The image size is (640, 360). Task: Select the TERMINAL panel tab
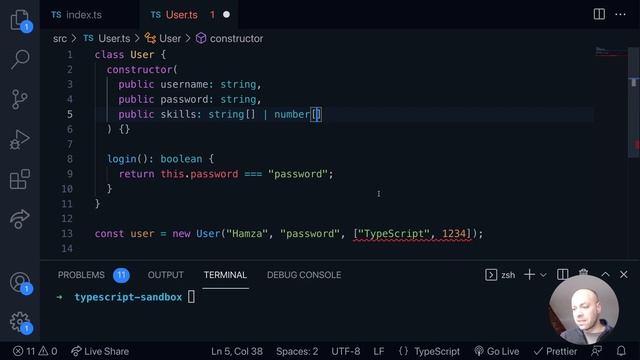[x=225, y=275]
